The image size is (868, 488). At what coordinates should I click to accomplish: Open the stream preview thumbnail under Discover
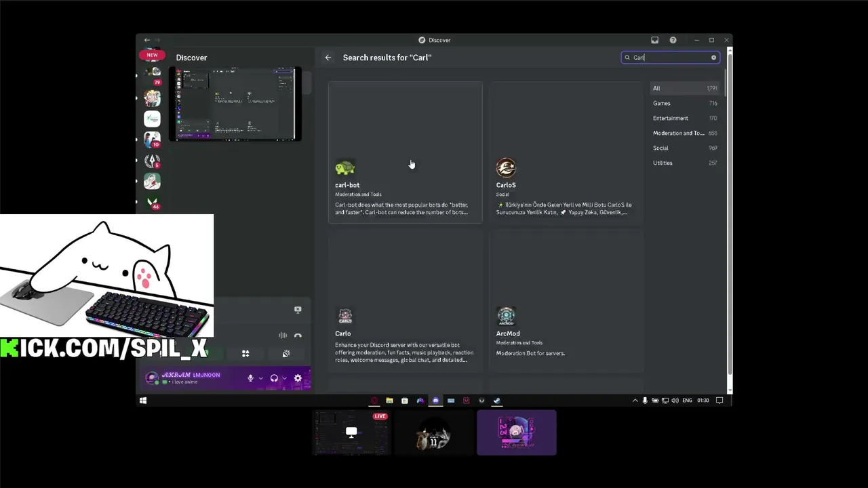[x=235, y=104]
